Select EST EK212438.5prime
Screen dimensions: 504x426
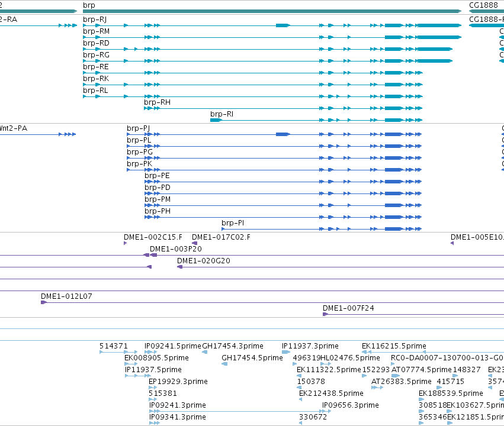coord(331,393)
